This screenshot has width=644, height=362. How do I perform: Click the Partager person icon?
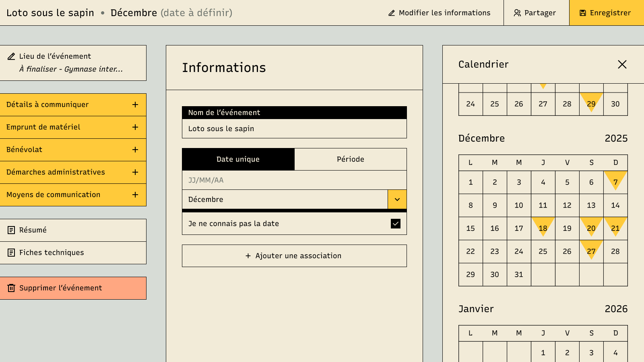tap(517, 13)
